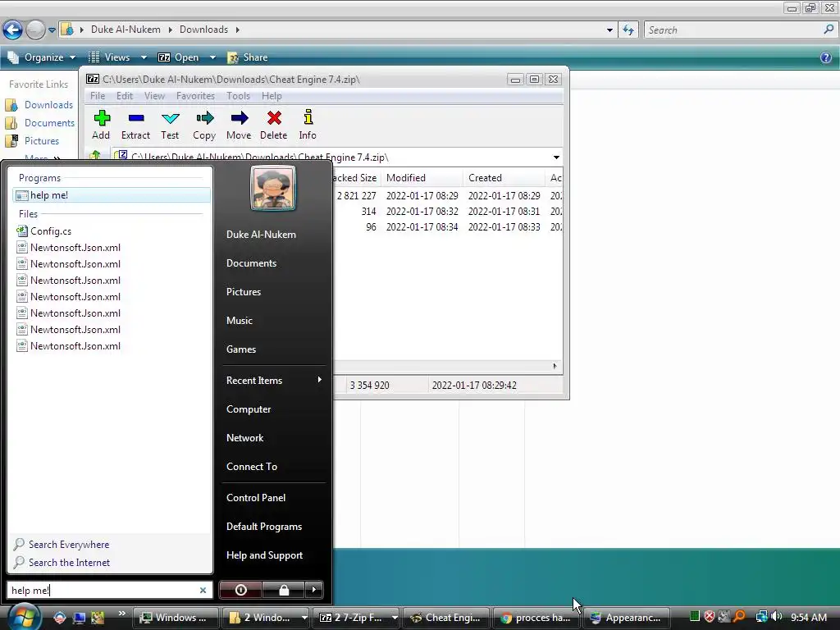Expand the shutdown options arrow

(x=314, y=590)
